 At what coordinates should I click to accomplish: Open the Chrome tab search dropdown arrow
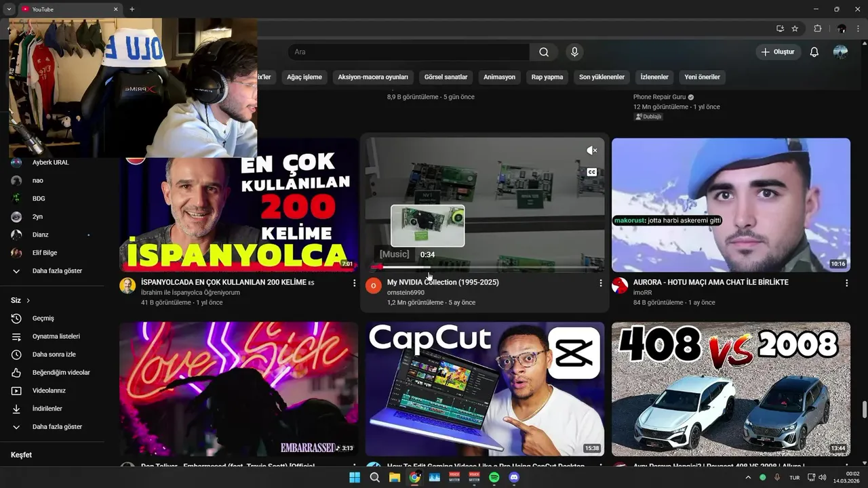point(9,9)
